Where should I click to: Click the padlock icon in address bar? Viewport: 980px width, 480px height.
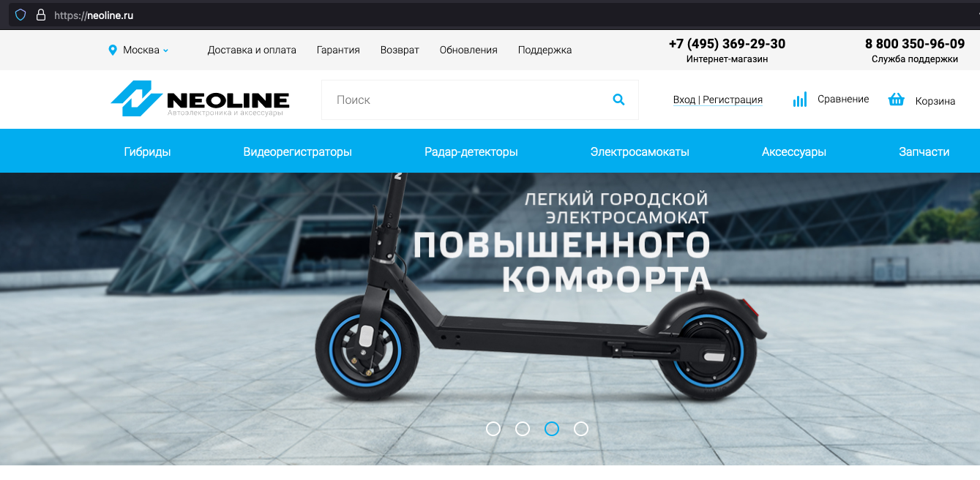(x=40, y=15)
